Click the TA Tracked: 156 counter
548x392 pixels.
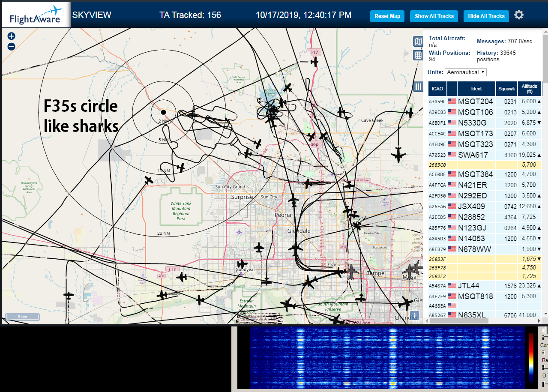190,15
